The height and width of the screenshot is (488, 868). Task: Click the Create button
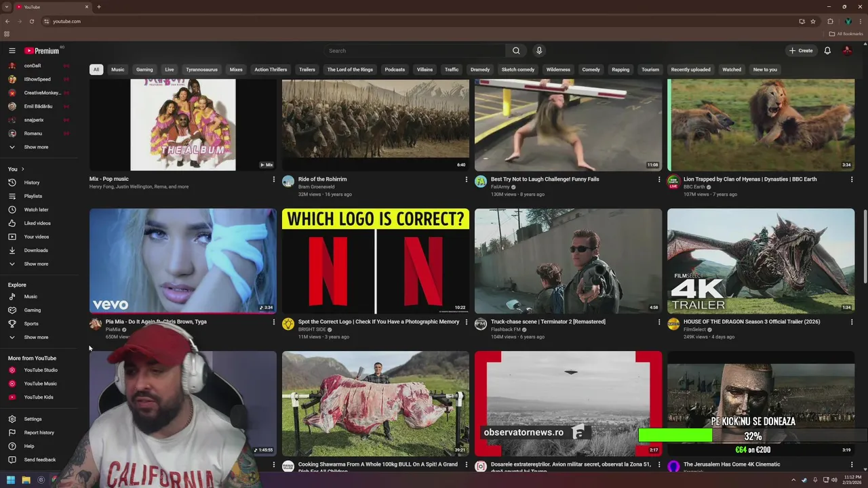click(x=801, y=51)
